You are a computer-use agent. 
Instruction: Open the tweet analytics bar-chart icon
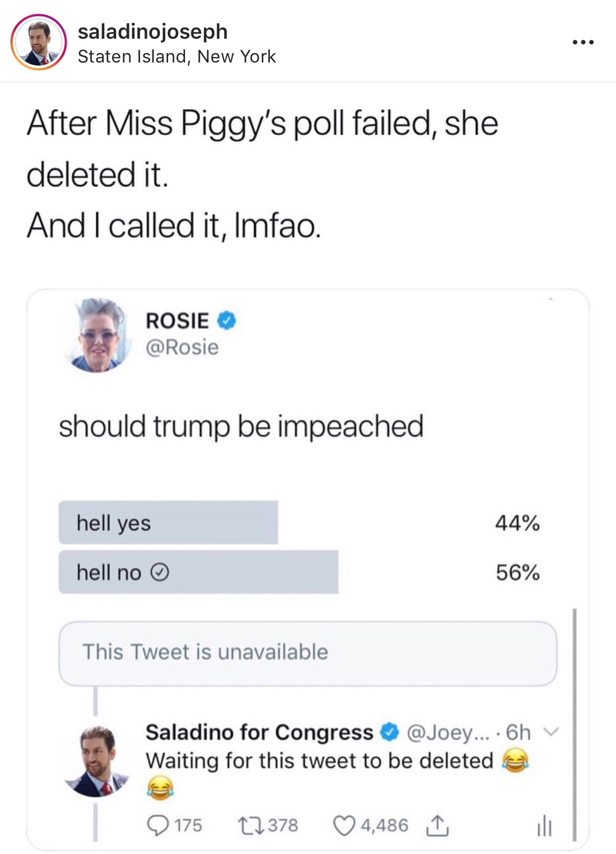click(544, 826)
